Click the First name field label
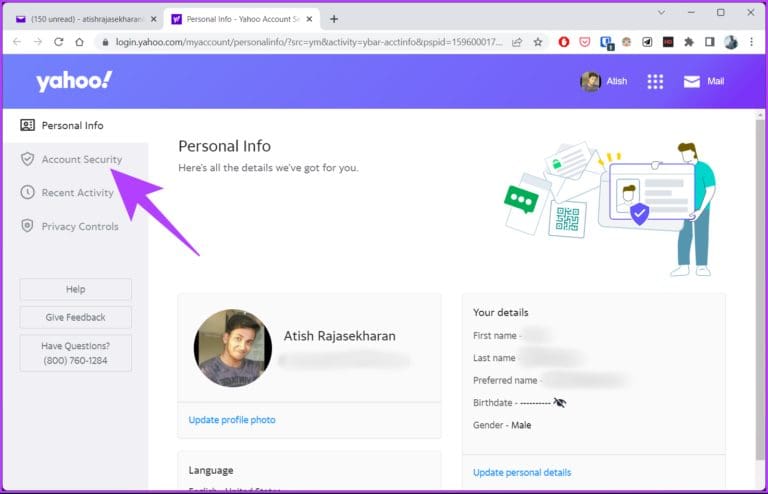Screen dimensions: 768x494 tap(495, 336)
